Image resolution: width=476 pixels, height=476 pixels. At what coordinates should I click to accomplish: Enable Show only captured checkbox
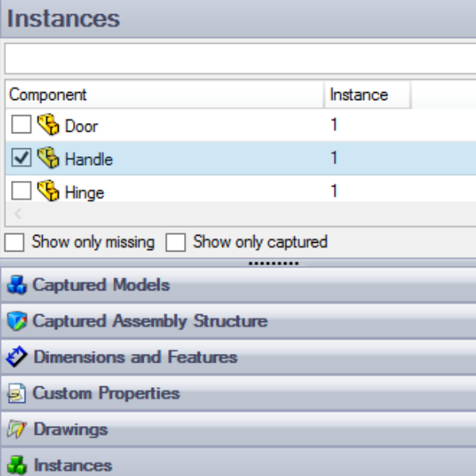[175, 242]
